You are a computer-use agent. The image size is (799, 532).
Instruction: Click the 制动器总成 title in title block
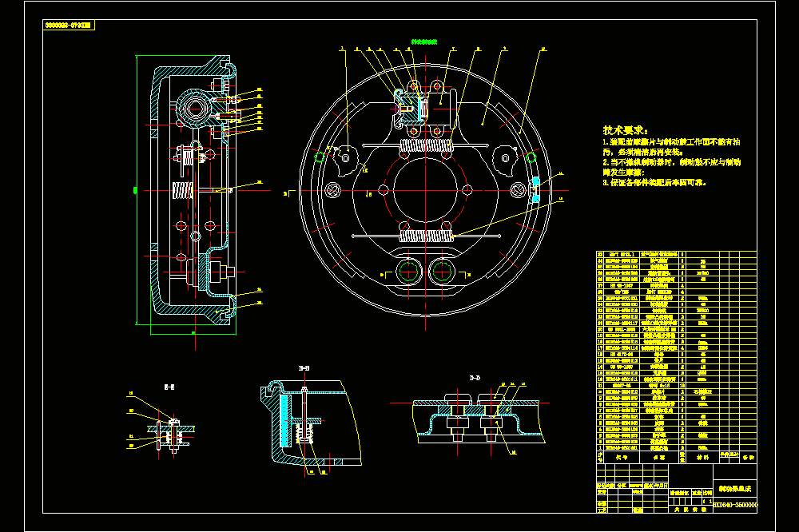click(735, 489)
